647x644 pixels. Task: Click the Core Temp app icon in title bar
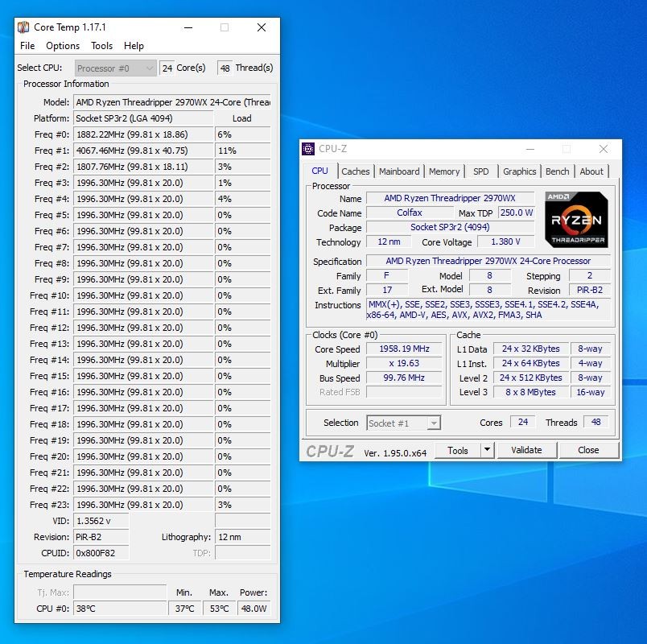23,27
